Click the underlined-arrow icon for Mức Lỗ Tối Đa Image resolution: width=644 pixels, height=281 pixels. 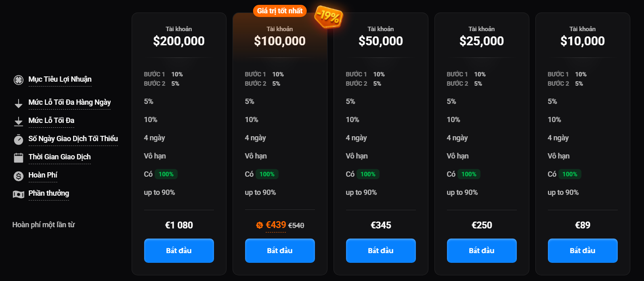(x=19, y=122)
